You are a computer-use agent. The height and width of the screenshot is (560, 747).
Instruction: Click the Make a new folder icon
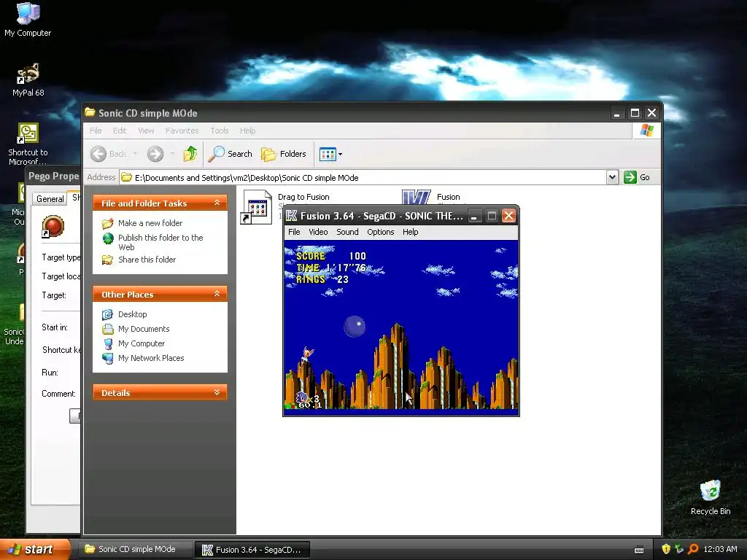[108, 223]
